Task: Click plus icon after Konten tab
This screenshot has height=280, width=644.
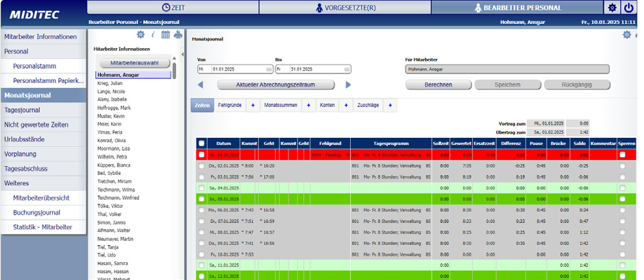Action: click(x=346, y=105)
